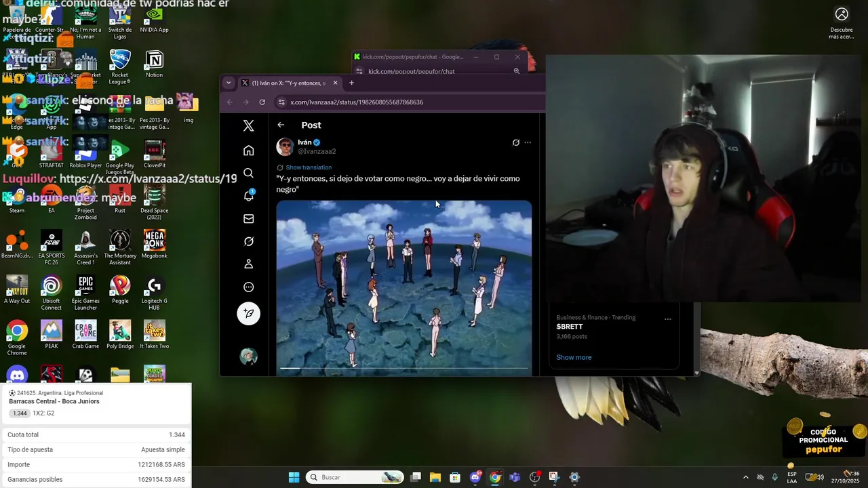Click the browser tab search dropdown arrow
868x488 pixels.
229,83
